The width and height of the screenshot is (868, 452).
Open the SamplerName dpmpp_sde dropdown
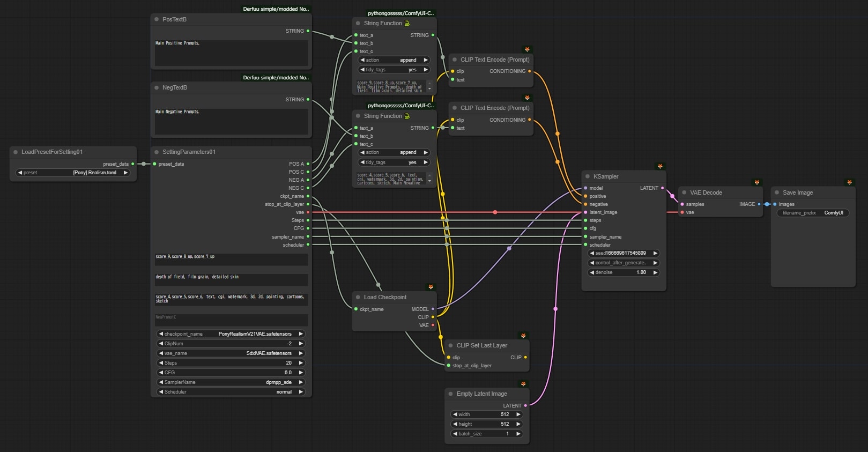point(231,382)
